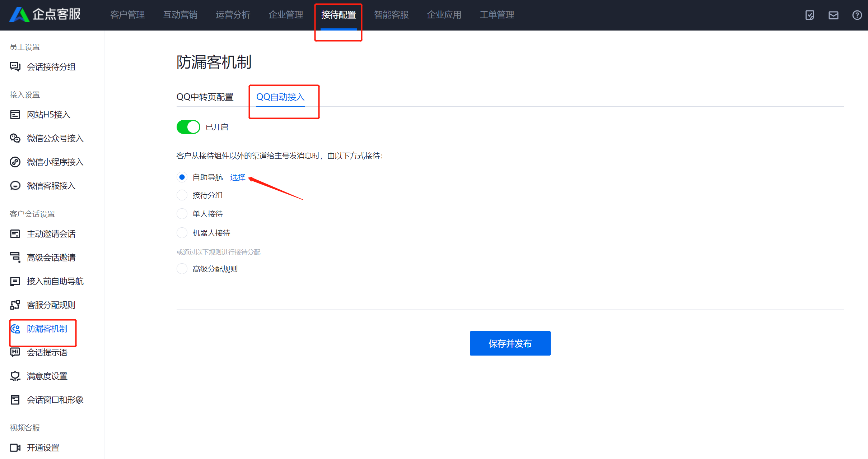
Task: Open the 客户管理 top menu
Action: click(x=127, y=15)
